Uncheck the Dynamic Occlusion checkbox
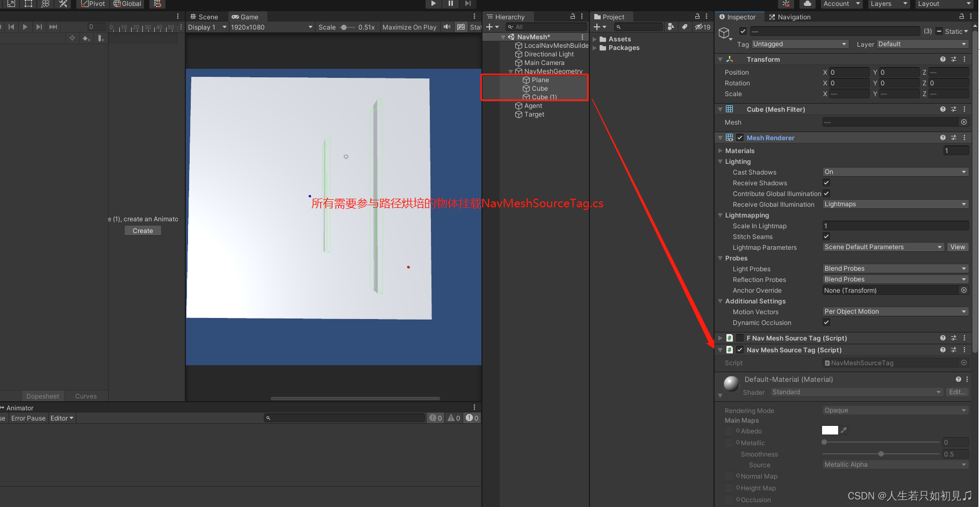 pyautogui.click(x=826, y=322)
